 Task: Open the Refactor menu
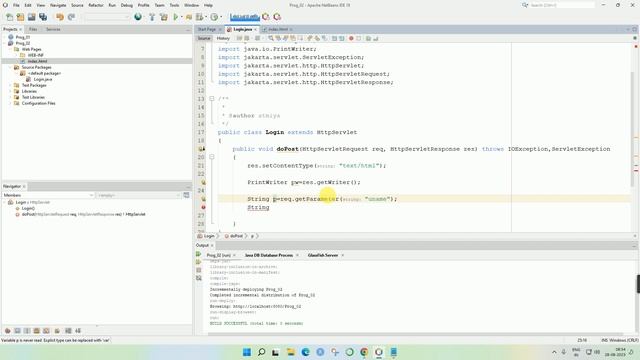point(96,5)
